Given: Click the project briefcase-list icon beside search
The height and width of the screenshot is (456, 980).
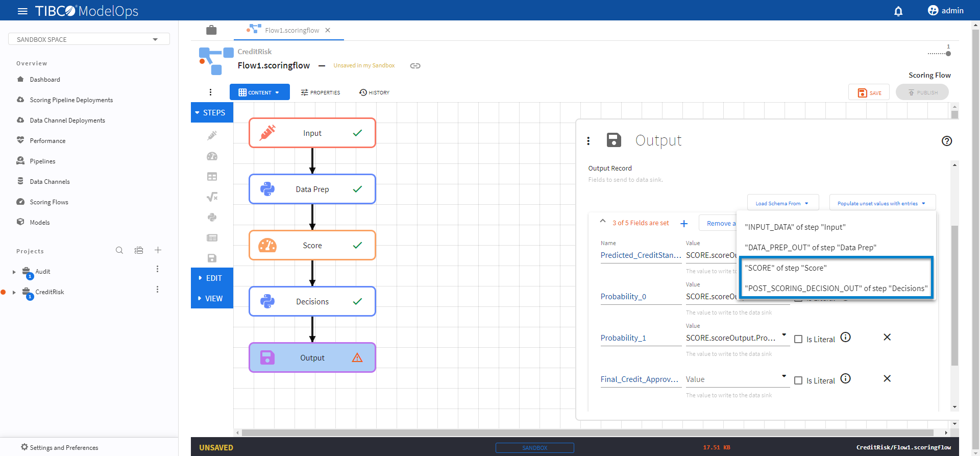Looking at the screenshot, I should point(139,250).
